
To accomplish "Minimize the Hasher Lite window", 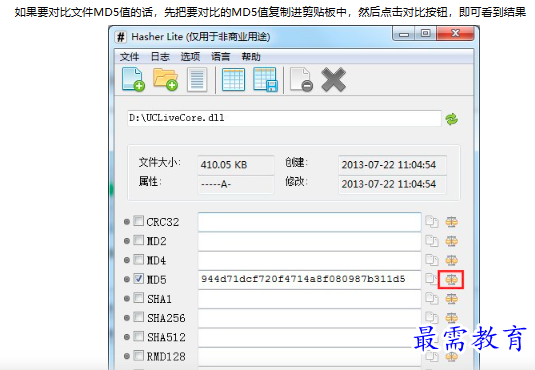I will click(x=404, y=34).
